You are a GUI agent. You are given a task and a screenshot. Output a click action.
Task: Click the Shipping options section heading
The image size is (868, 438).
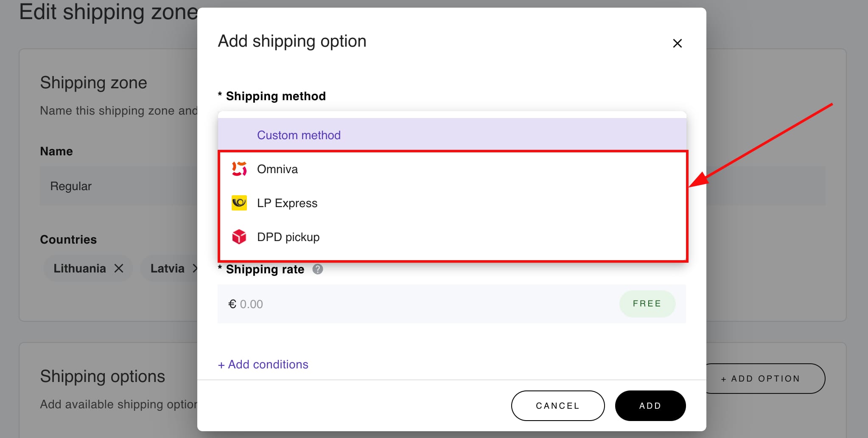(102, 376)
